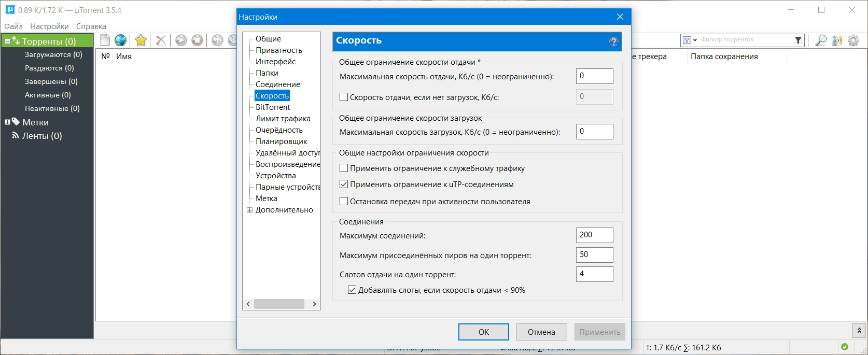Click the remove torrent X icon

161,40
